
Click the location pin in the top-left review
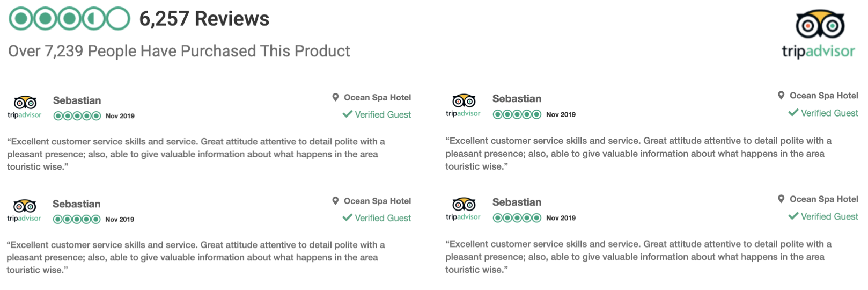(335, 97)
